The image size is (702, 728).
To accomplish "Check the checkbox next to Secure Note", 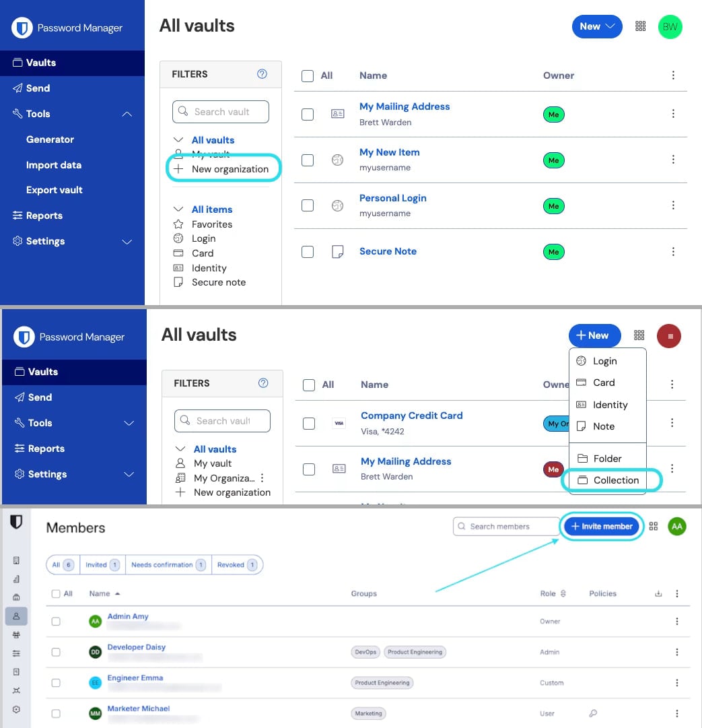I will tap(308, 251).
